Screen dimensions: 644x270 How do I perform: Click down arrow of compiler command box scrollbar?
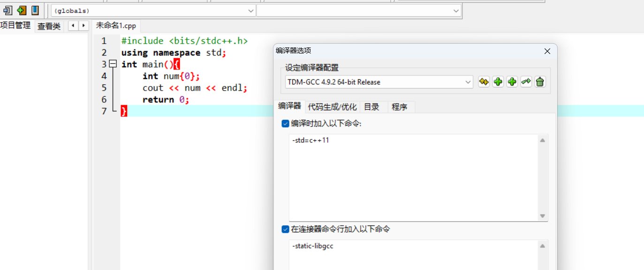(x=543, y=216)
